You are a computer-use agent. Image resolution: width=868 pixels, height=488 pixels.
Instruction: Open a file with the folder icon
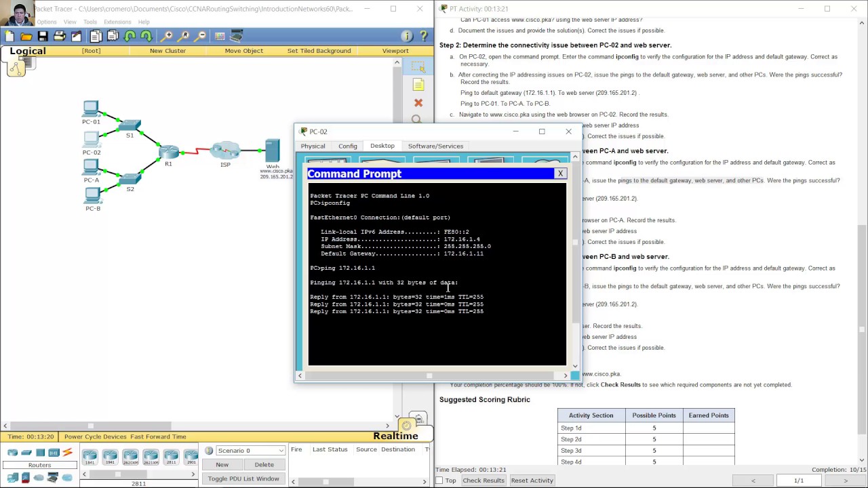point(26,37)
